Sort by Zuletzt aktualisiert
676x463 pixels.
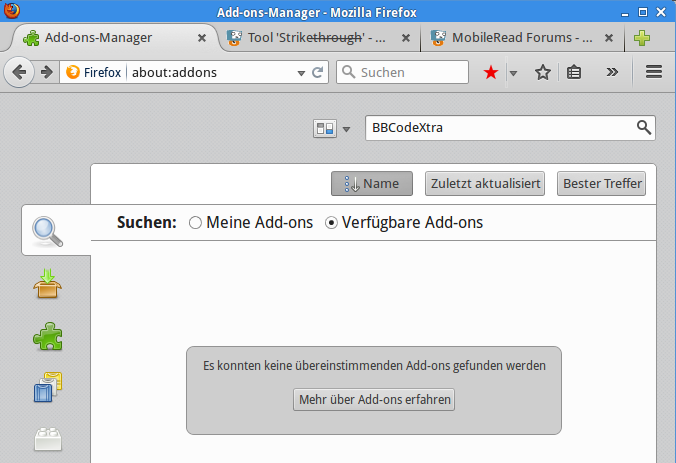485,184
